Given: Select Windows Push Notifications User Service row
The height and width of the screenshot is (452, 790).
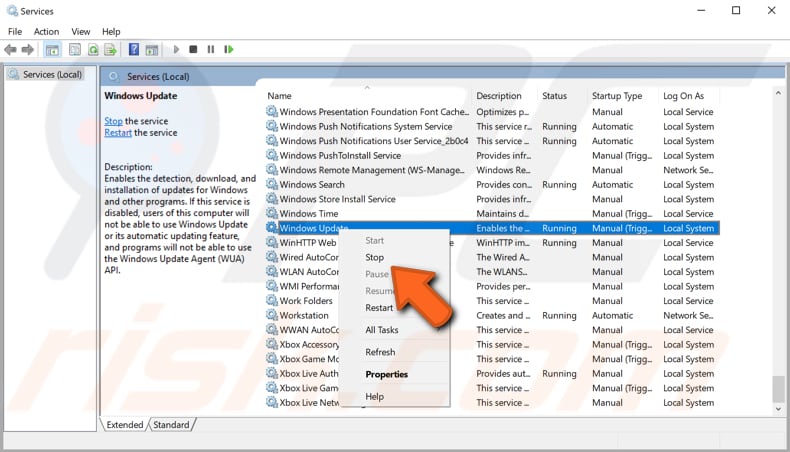Looking at the screenshot, I should (x=492, y=141).
